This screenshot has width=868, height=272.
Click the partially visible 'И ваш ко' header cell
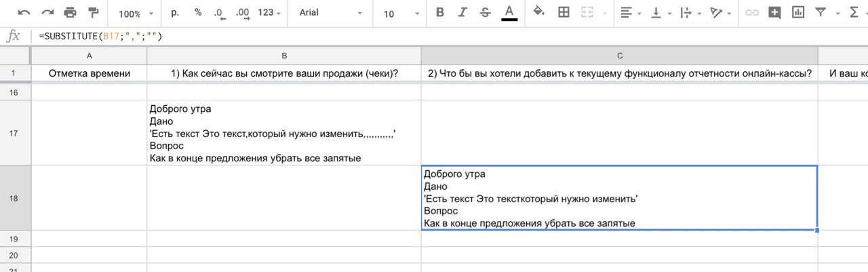[x=843, y=73]
